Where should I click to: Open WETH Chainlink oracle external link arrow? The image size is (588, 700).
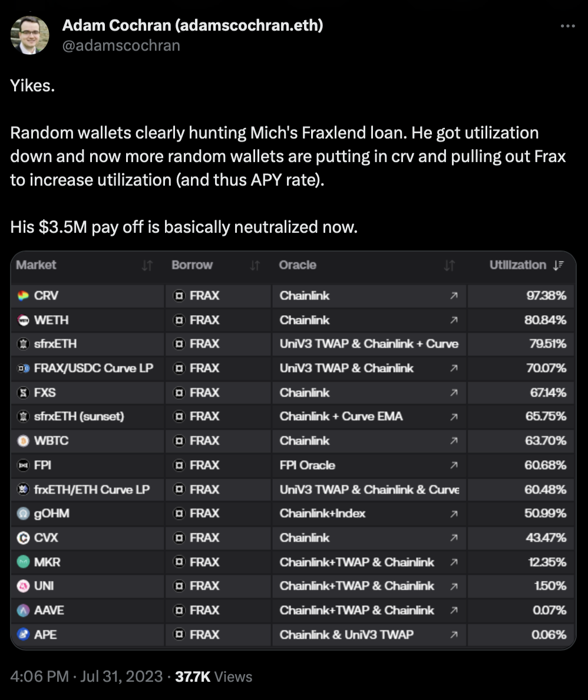[454, 320]
